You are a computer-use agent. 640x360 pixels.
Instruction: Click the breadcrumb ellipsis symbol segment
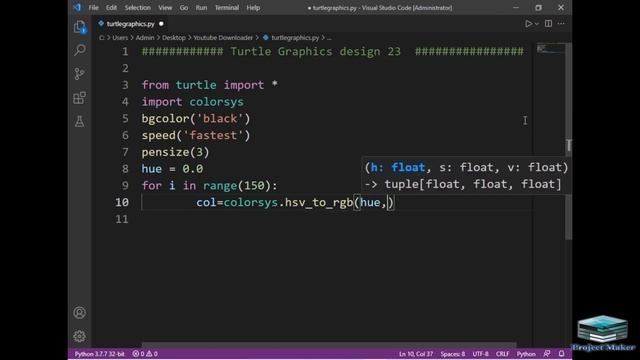point(329,38)
